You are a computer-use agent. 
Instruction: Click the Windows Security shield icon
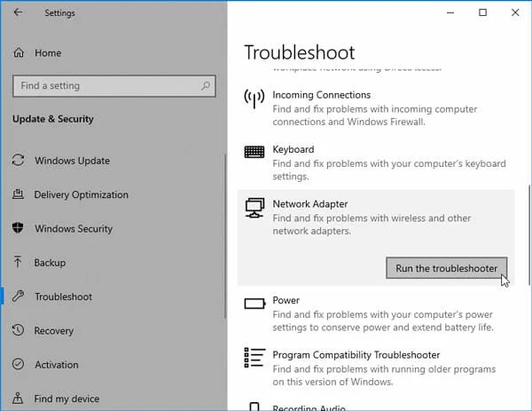(x=18, y=228)
